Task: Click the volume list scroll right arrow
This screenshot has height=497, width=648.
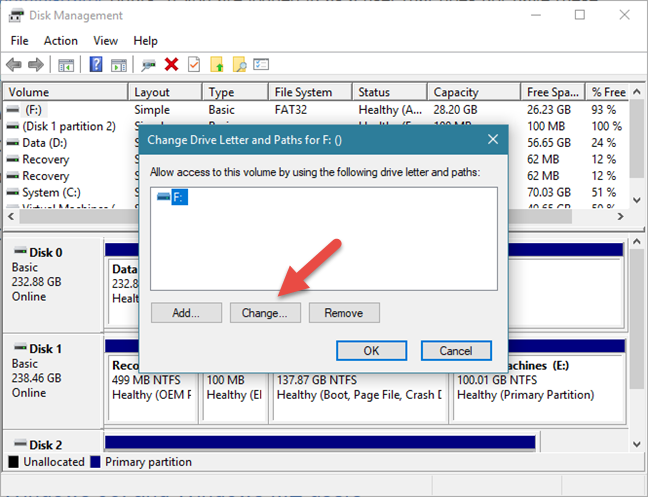Action: pyautogui.click(x=620, y=216)
